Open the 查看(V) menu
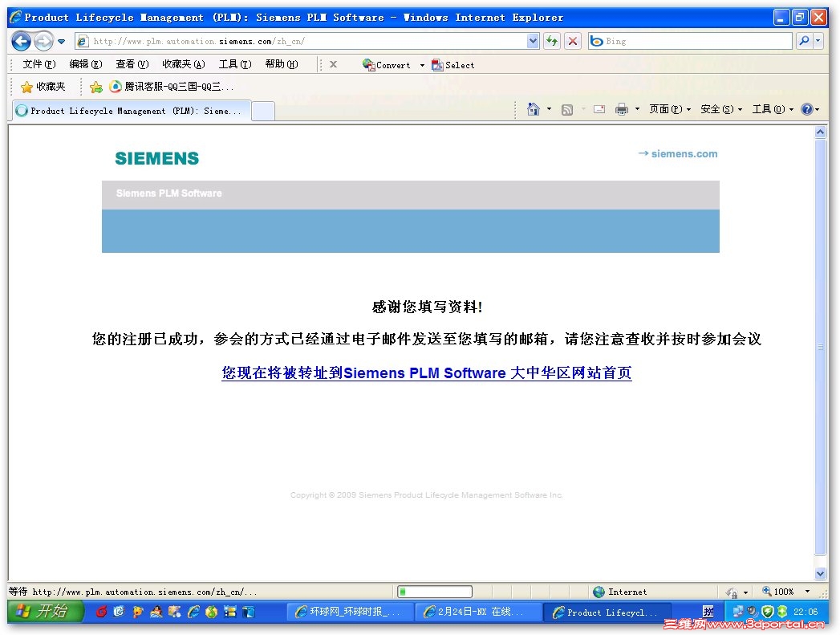 pyautogui.click(x=132, y=64)
